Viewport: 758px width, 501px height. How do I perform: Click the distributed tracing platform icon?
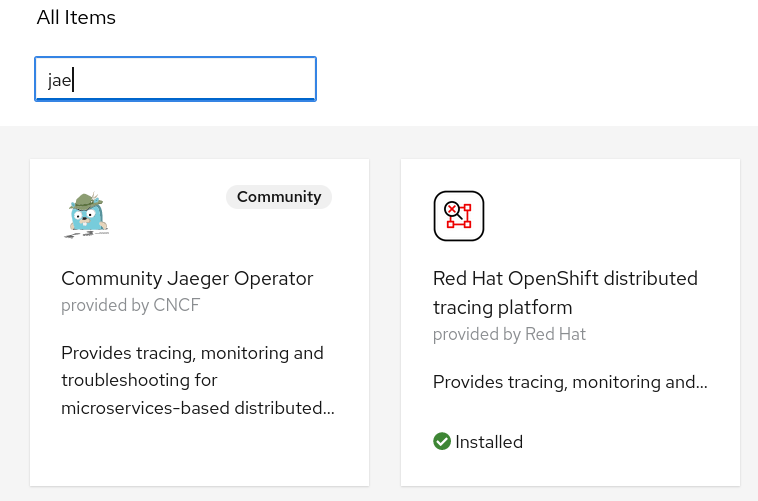[458, 216]
